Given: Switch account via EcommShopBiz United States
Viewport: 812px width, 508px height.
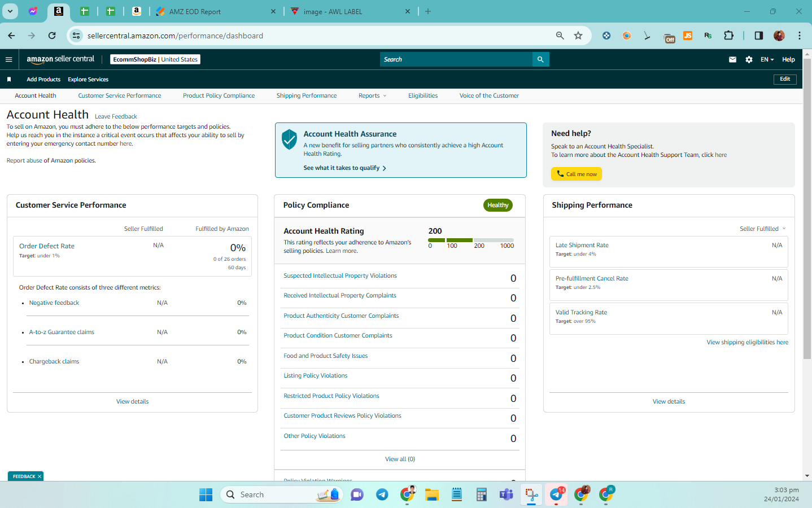Looking at the screenshot, I should pyautogui.click(x=155, y=59).
